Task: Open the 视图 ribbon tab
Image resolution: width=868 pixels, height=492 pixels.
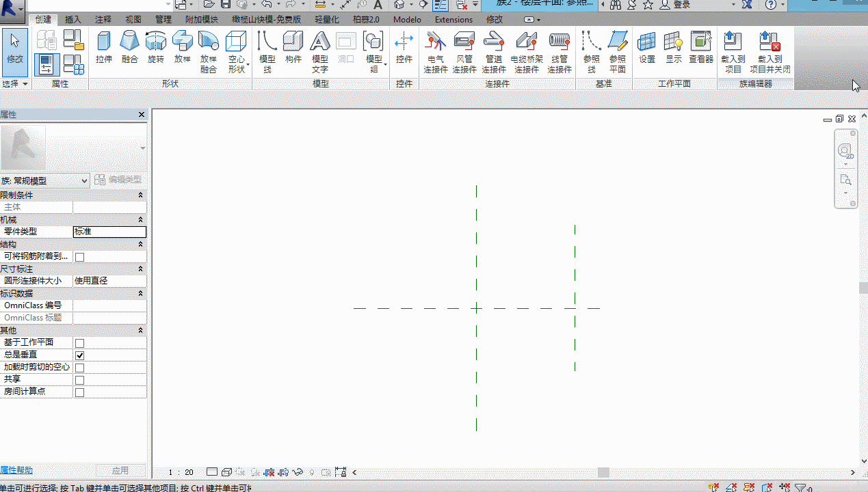Action: (x=134, y=20)
